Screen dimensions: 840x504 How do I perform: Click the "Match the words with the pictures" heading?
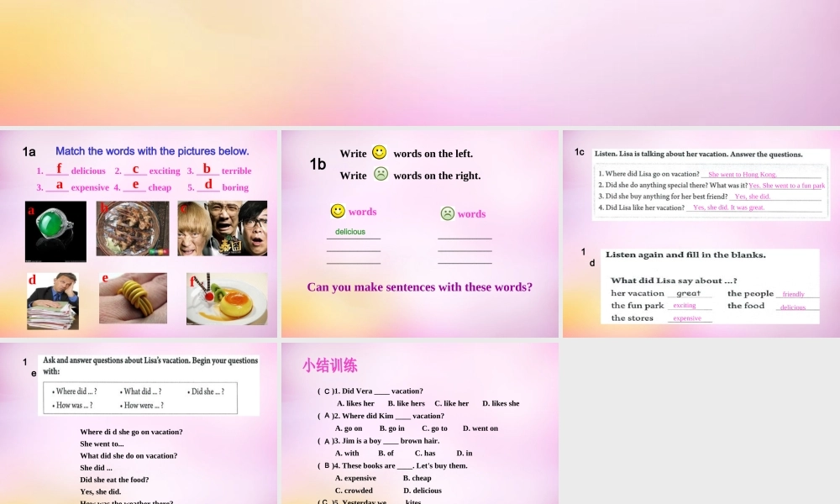click(x=152, y=151)
